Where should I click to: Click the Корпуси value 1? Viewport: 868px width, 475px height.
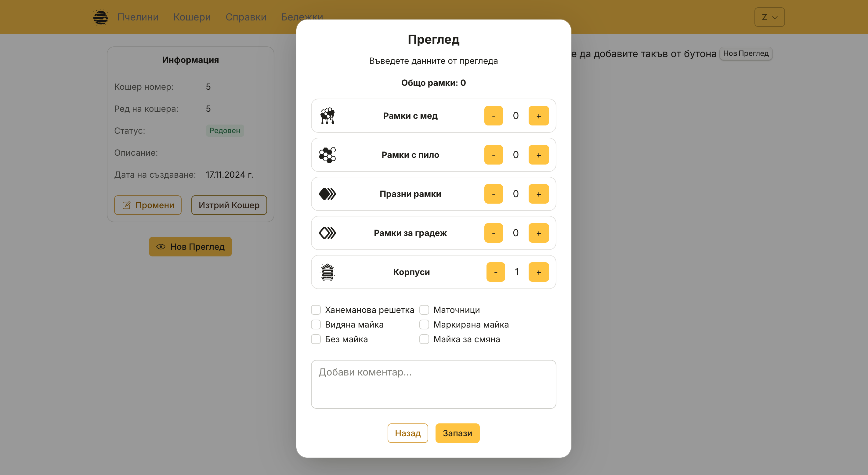click(516, 272)
